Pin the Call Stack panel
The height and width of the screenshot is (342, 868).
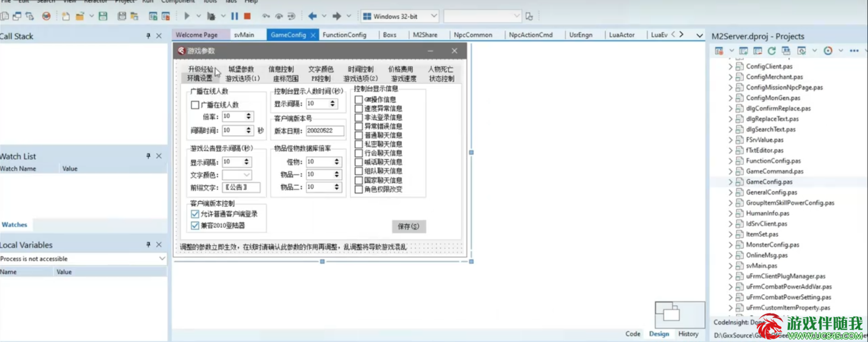click(148, 36)
